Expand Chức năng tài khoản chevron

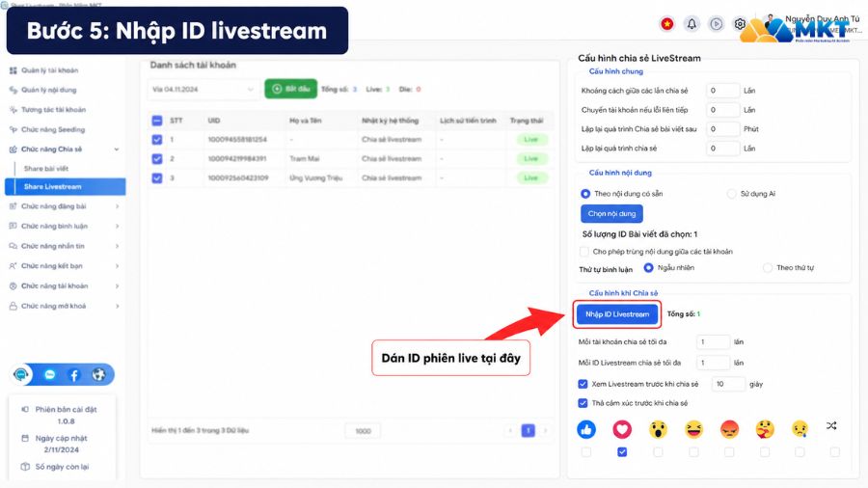117,286
